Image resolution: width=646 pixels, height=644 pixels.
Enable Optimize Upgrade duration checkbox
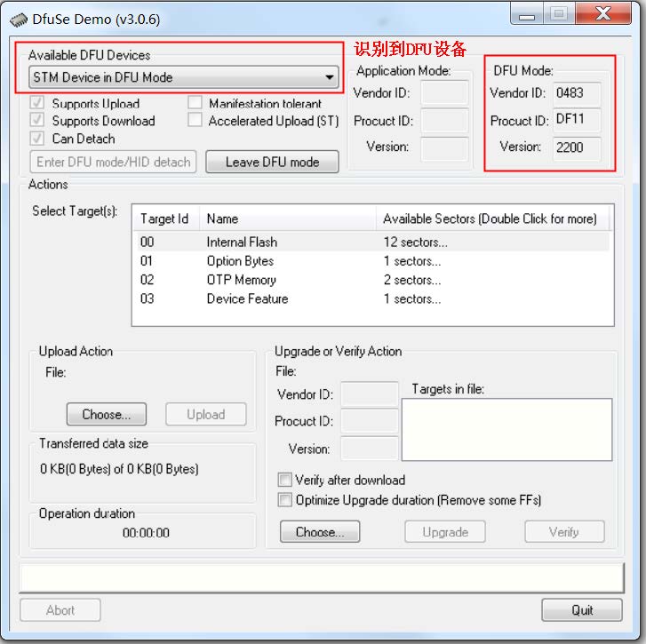284,500
